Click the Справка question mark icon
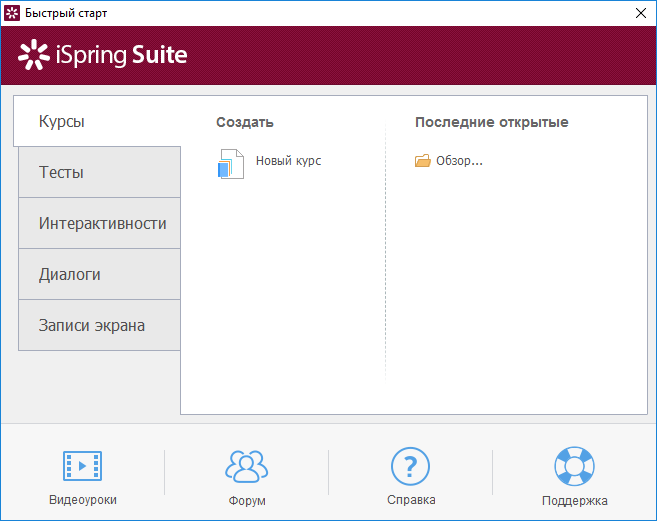 click(410, 466)
